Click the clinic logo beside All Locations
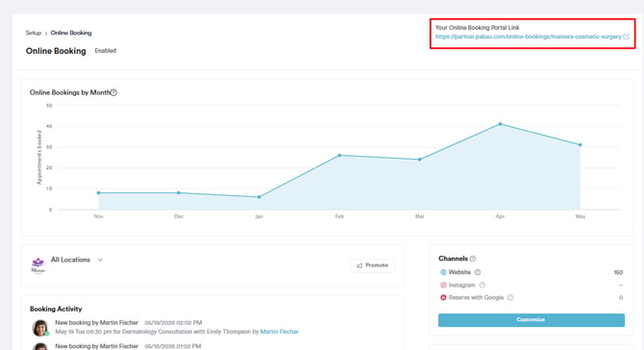This screenshot has width=644, height=350. 37,265
